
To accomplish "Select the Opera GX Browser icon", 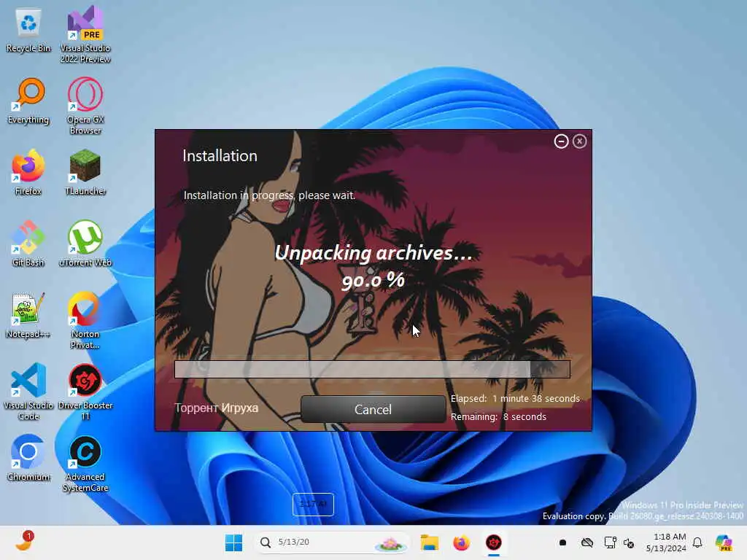I will 85,106.
